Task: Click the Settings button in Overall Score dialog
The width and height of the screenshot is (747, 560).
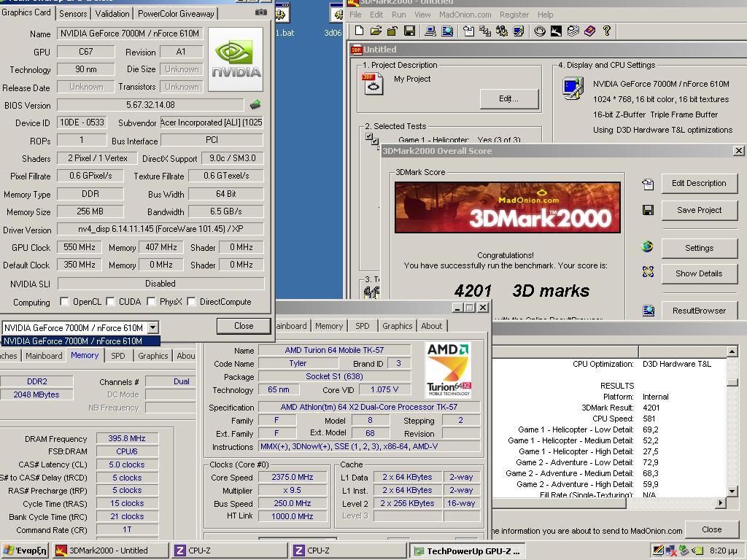Action: [699, 248]
